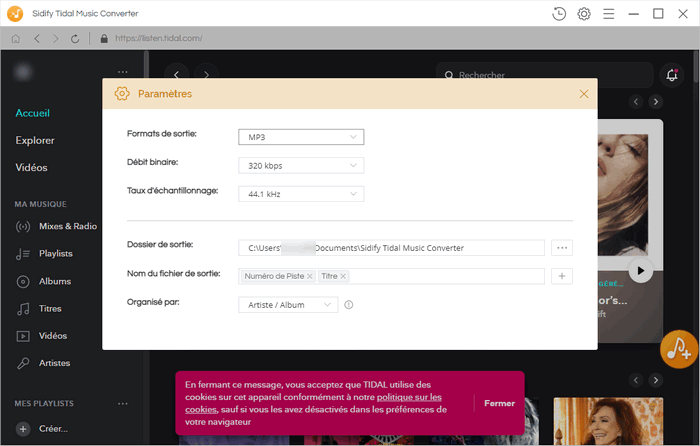
Task: Remove the Numéro de Piste tag
Action: tap(310, 276)
